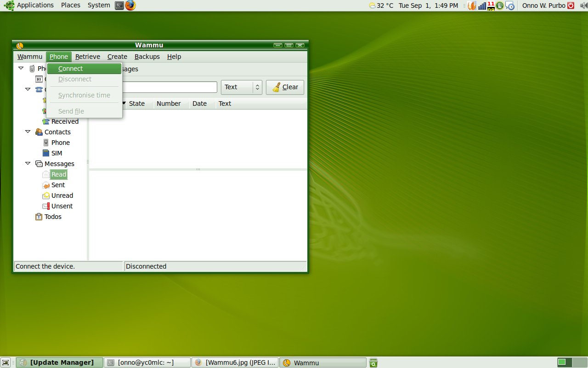Select the Sent messages icon
Screen dimensions: 588x368
(45, 185)
